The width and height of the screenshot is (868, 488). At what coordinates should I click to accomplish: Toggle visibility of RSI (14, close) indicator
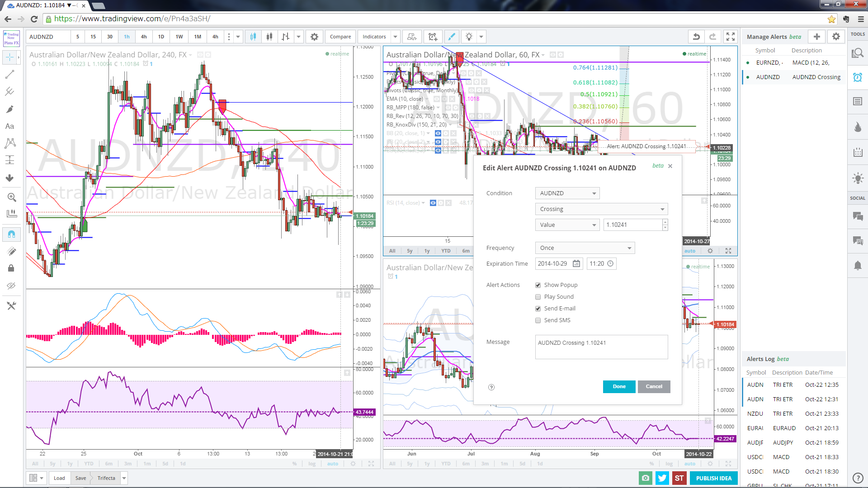point(433,203)
